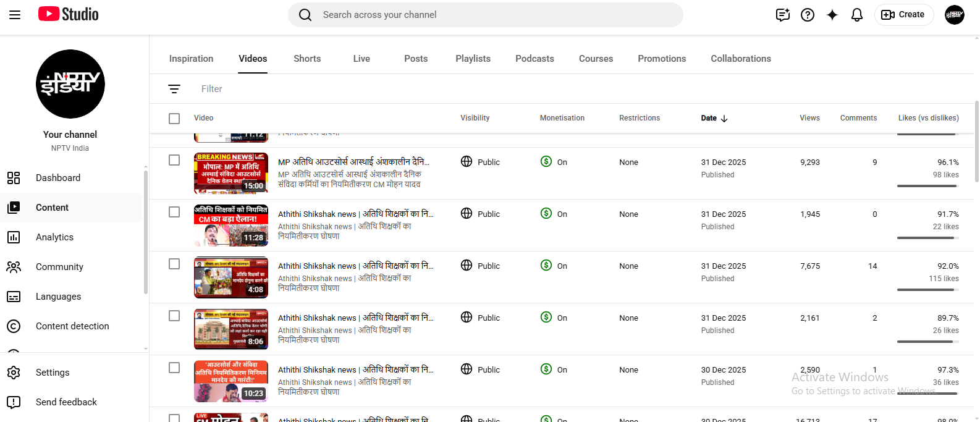980x422 pixels.
Task: Open the notifications bell
Action: (x=856, y=15)
